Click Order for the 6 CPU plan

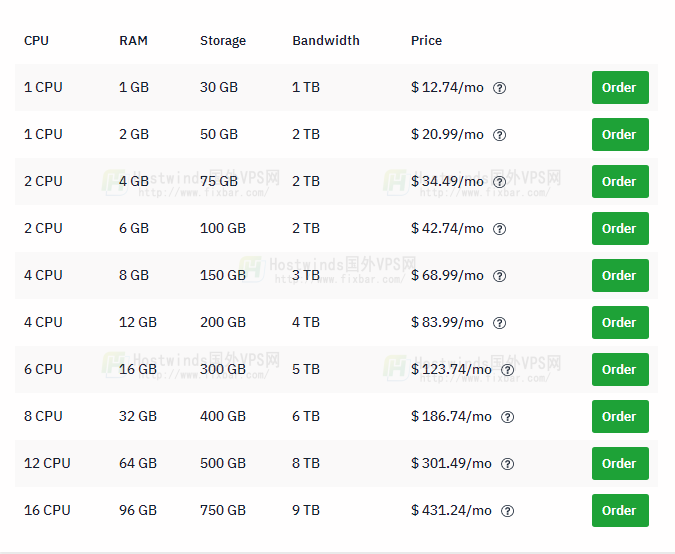pyautogui.click(x=620, y=369)
